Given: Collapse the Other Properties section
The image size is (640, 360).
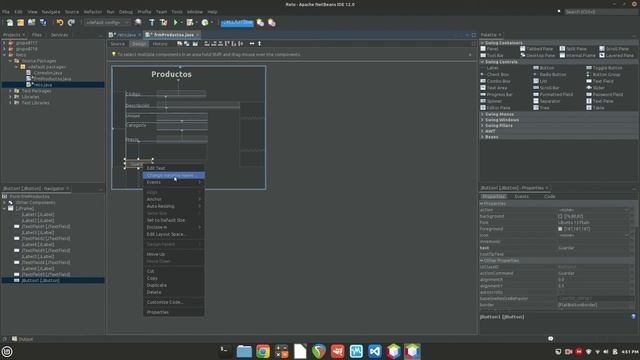Looking at the screenshot, I should [482, 260].
